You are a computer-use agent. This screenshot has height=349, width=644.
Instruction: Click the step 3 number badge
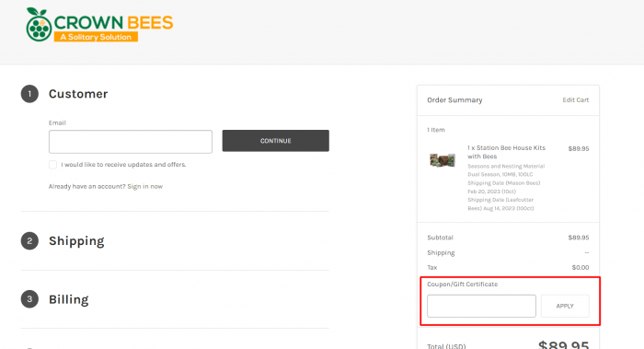(29, 299)
